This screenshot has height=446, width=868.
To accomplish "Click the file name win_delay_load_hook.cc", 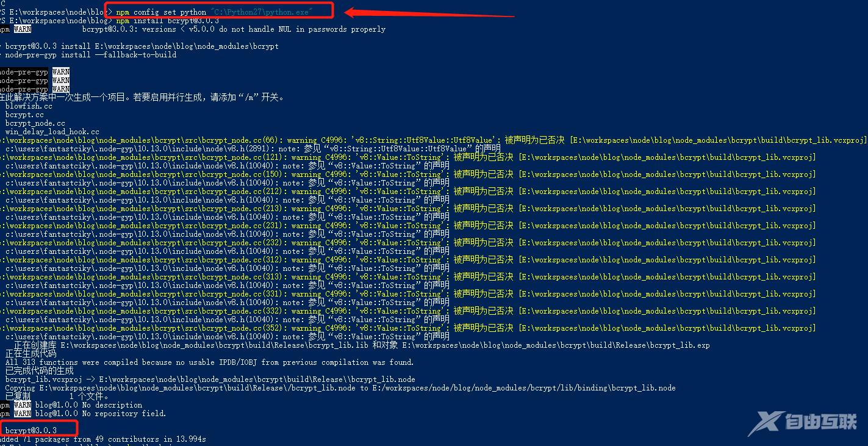I will coord(52,132).
